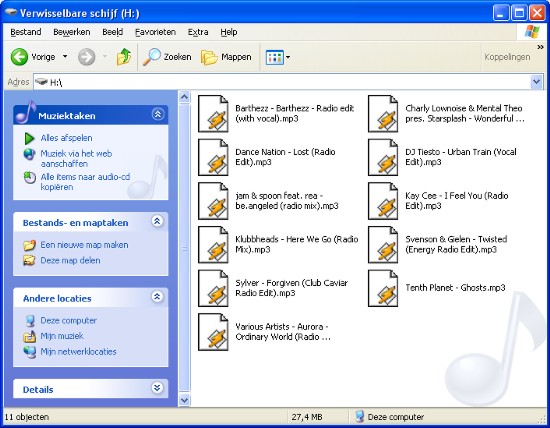Click the new folder icon beside Een nieuwe map maken
This screenshot has width=550, height=428.
click(x=29, y=245)
